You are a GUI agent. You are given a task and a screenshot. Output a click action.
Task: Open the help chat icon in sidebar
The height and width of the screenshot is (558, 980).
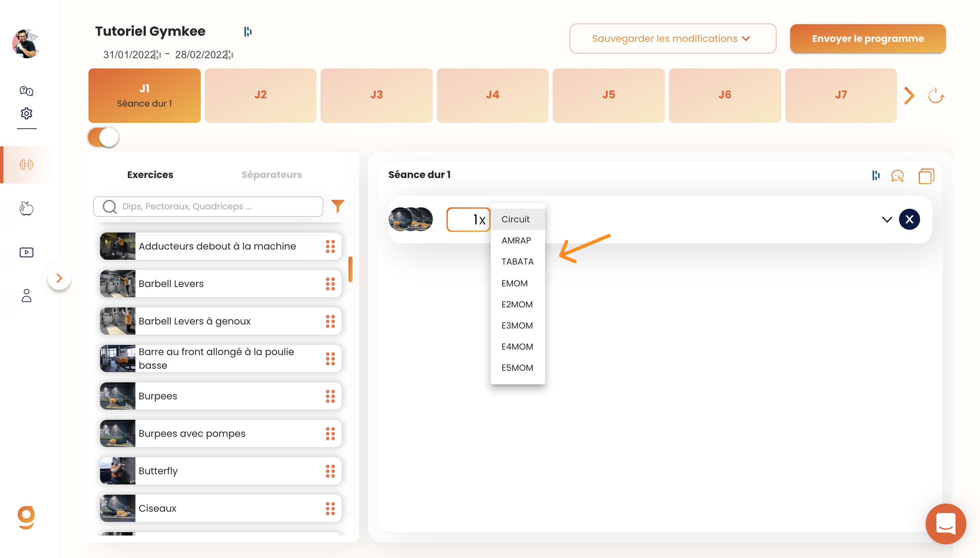[27, 91]
